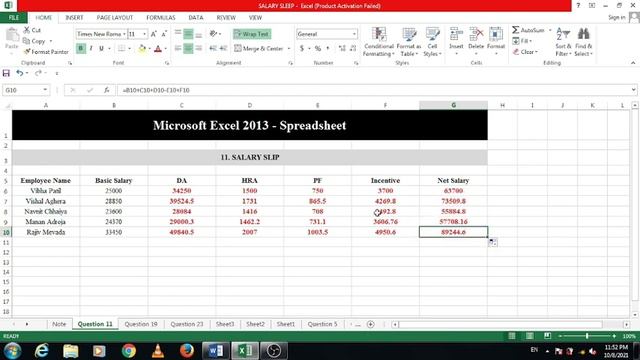Click the Cut scissors icon
This screenshot has height=360, width=640.
pyautogui.click(x=27, y=30)
